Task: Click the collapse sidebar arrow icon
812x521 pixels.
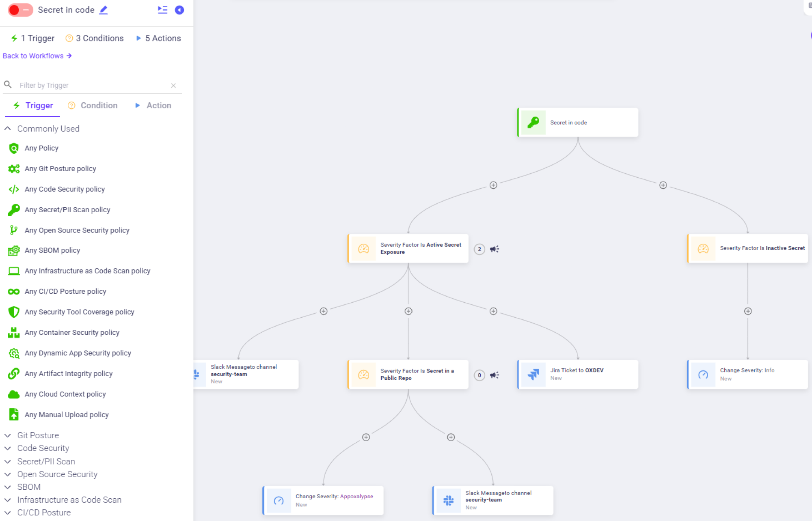Action: [179, 10]
